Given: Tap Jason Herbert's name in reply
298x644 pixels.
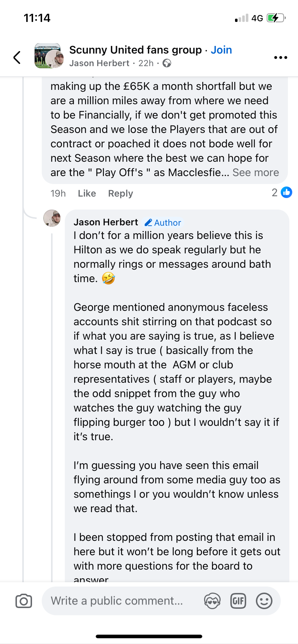Looking at the screenshot, I should 106,222.
